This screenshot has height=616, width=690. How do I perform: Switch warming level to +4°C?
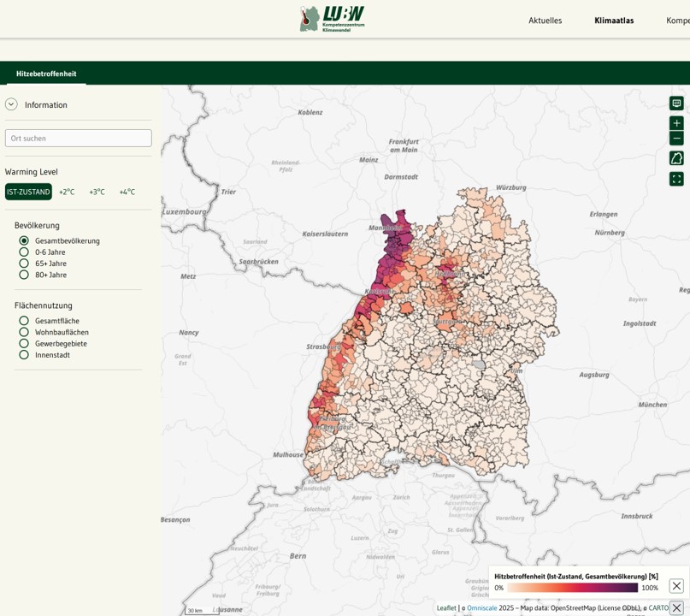(x=127, y=192)
